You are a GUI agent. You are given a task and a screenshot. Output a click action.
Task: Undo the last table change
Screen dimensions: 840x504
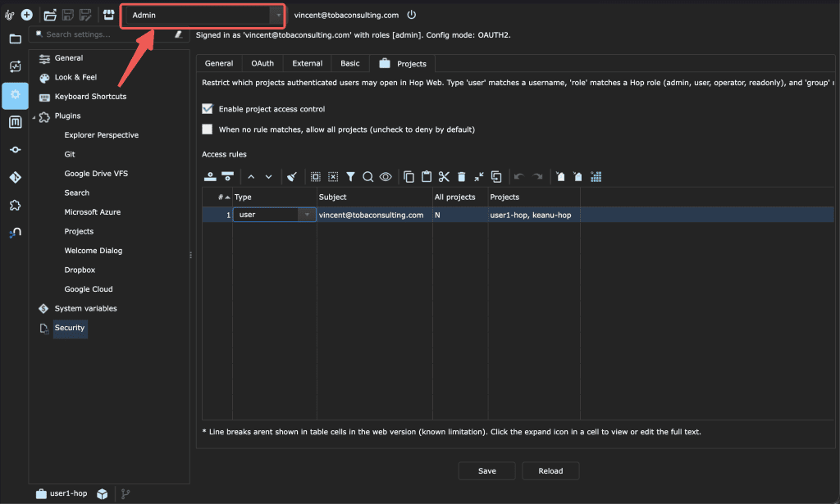tap(519, 176)
